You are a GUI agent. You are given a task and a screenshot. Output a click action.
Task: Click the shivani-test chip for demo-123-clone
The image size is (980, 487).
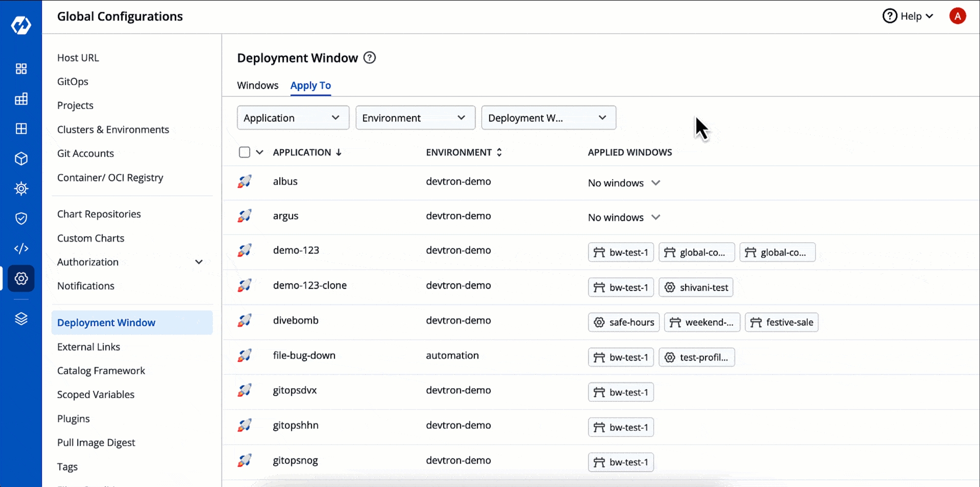point(696,288)
